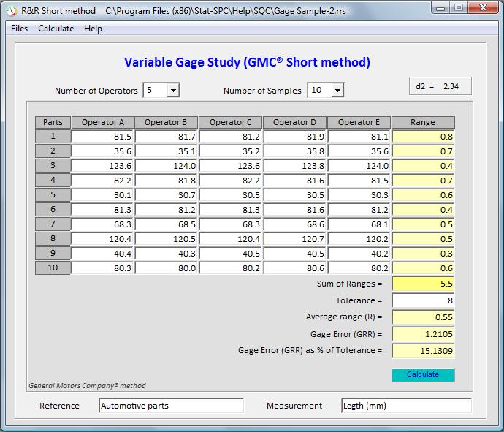Image resolution: width=504 pixels, height=432 pixels.
Task: Click Operator D cell 120.7 in part 8
Action: coord(295,239)
